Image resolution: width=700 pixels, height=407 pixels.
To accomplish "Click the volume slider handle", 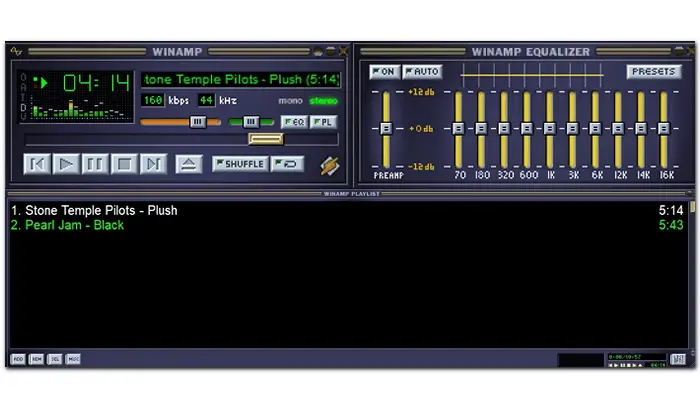I will (x=198, y=122).
